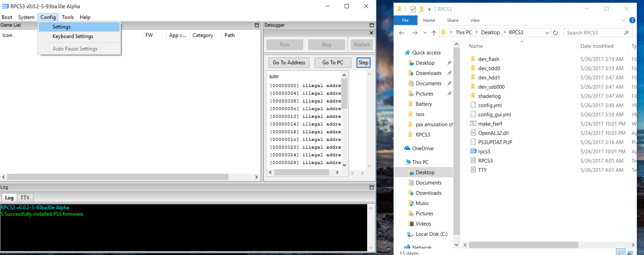The height and width of the screenshot is (255, 644).
Task: Select the Battery folder in navigation pane
Action: click(x=424, y=104)
